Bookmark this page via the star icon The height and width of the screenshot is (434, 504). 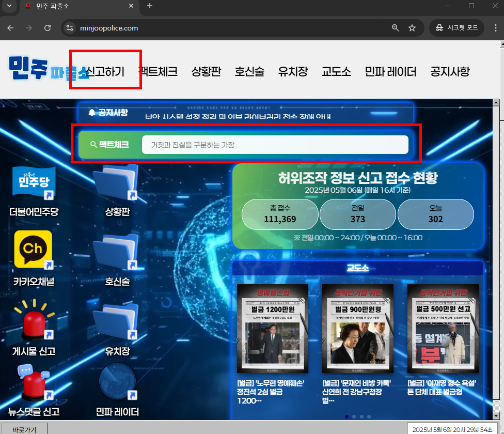(x=412, y=28)
